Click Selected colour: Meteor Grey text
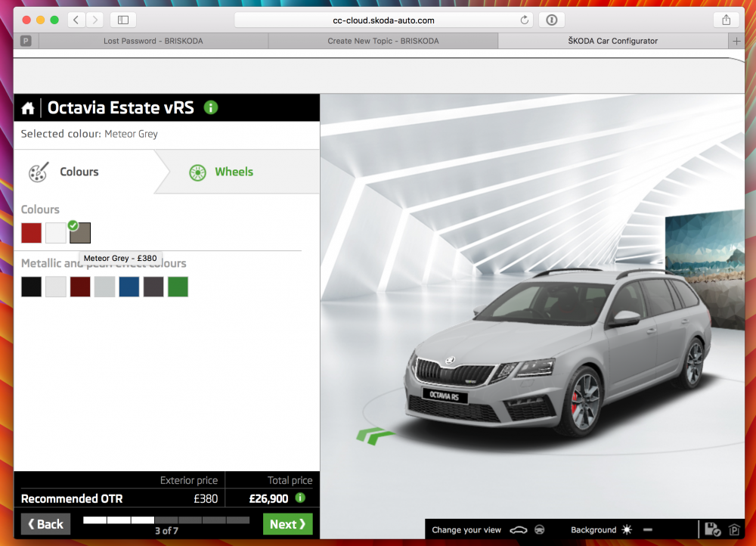Image resolution: width=756 pixels, height=546 pixels. (x=89, y=134)
